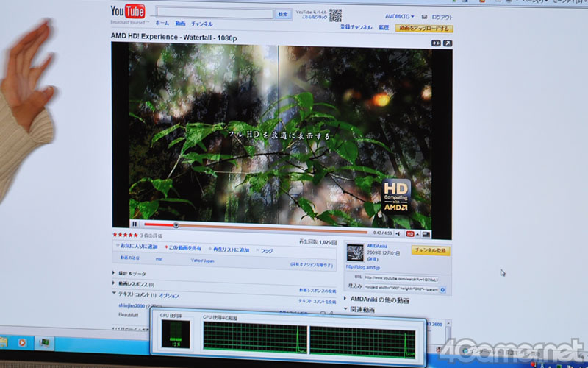
Task: Seek on the unplayed part of progress bar
Action: (273, 229)
